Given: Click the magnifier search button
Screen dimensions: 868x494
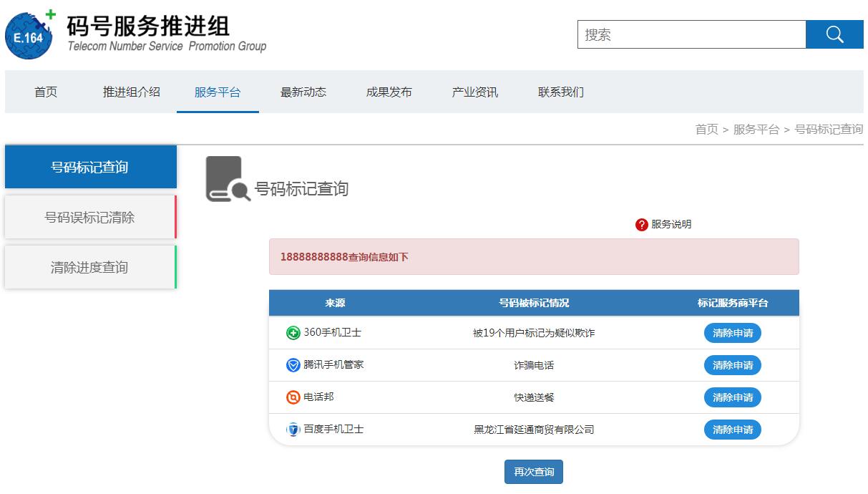Looking at the screenshot, I should pos(834,34).
